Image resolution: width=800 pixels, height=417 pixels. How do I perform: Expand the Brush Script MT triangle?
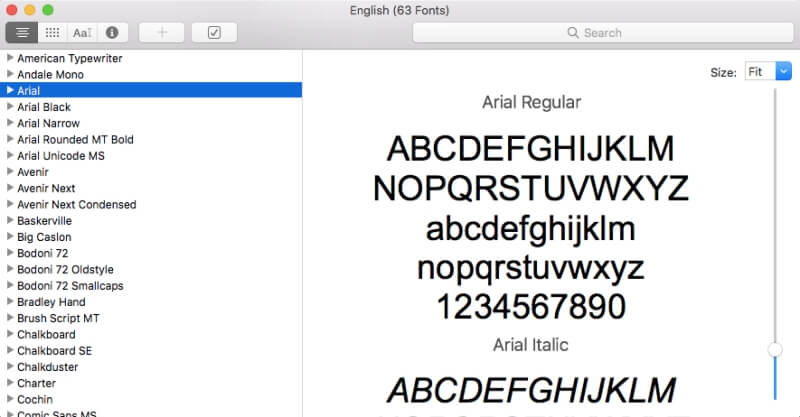[10, 318]
